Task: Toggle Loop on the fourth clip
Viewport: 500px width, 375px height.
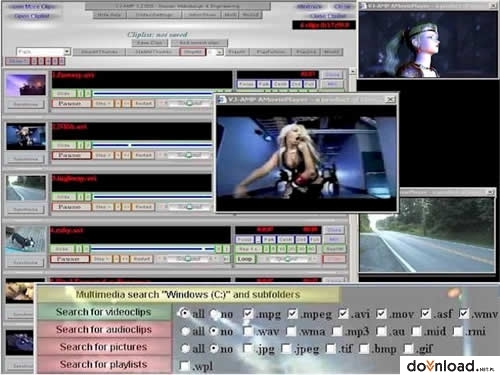Action: coord(245,259)
